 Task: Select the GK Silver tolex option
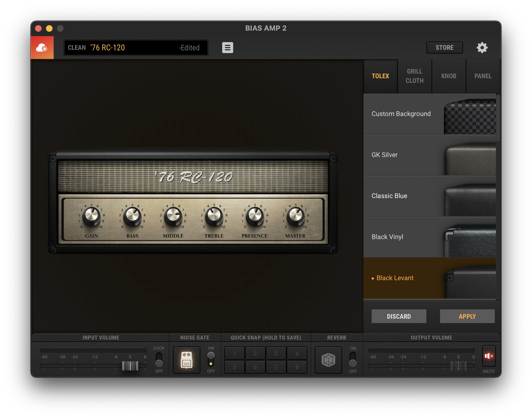430,155
